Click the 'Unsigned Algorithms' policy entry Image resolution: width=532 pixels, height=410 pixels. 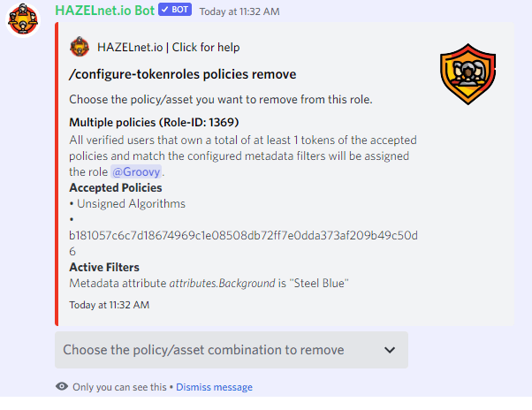point(131,204)
